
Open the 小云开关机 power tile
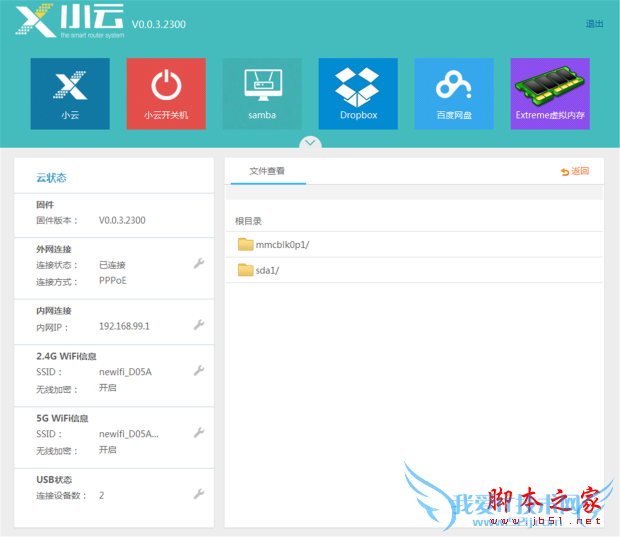tap(166, 94)
